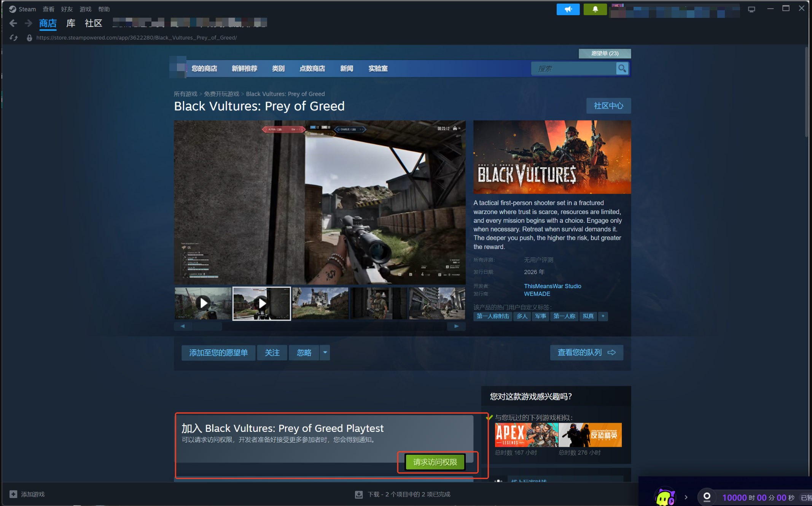812x506 pixels.
Task: Open the downloads status icon
Action: coord(358,494)
